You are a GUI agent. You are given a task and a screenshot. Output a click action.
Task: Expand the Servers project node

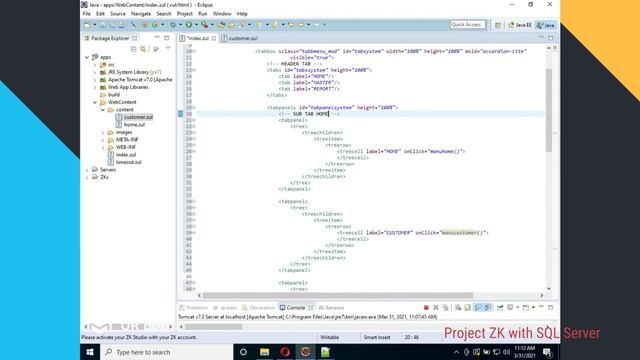coord(87,170)
